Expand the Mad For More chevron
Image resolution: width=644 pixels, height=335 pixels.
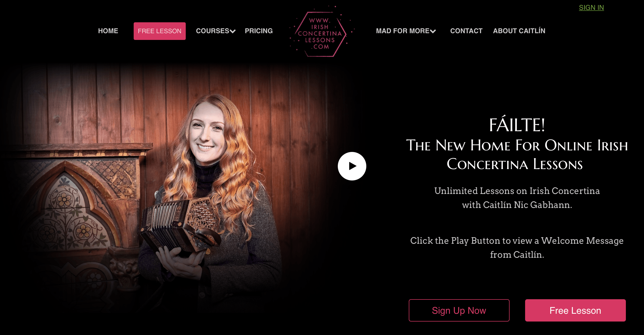click(x=433, y=31)
